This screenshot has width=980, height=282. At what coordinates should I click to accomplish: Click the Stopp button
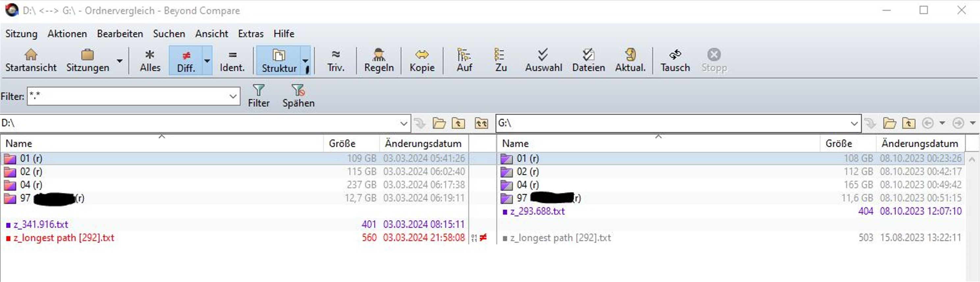714,60
